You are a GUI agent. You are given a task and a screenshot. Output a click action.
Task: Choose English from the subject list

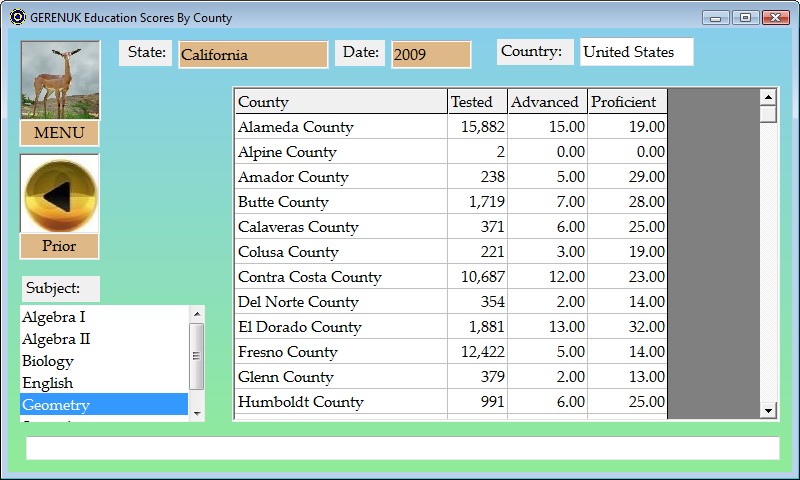tap(104, 383)
